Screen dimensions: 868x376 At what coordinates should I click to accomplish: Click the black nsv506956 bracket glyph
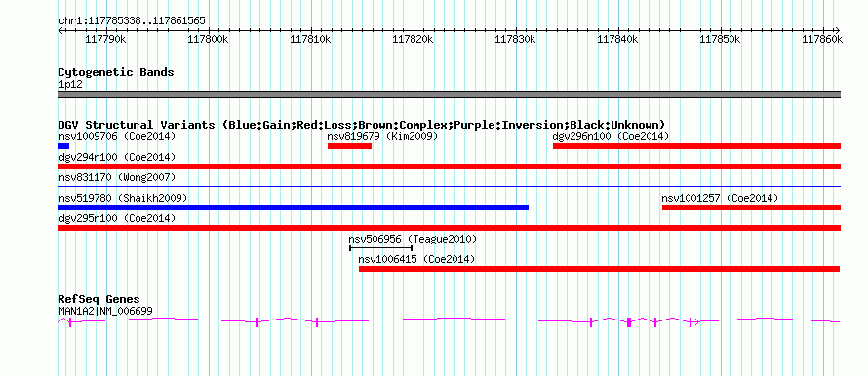[x=381, y=248]
